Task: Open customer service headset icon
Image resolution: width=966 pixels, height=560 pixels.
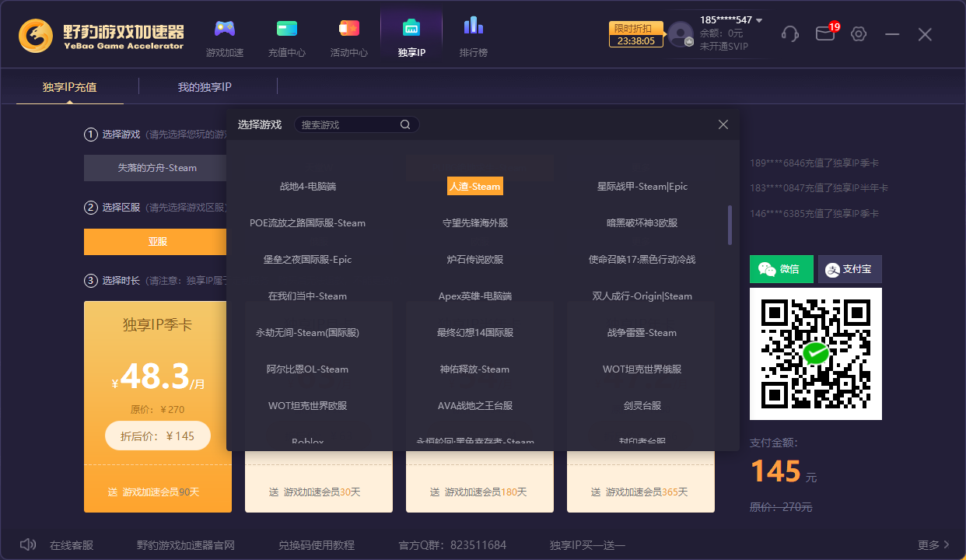Action: click(x=790, y=34)
